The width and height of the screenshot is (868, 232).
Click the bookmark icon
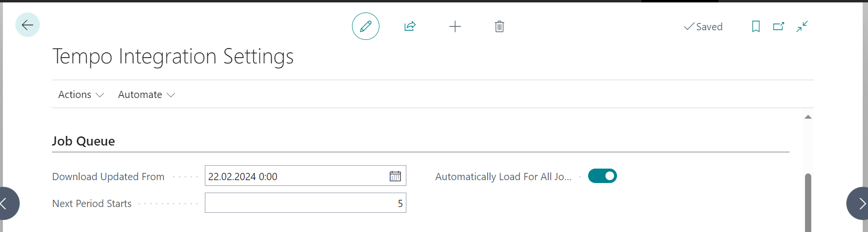tap(755, 26)
